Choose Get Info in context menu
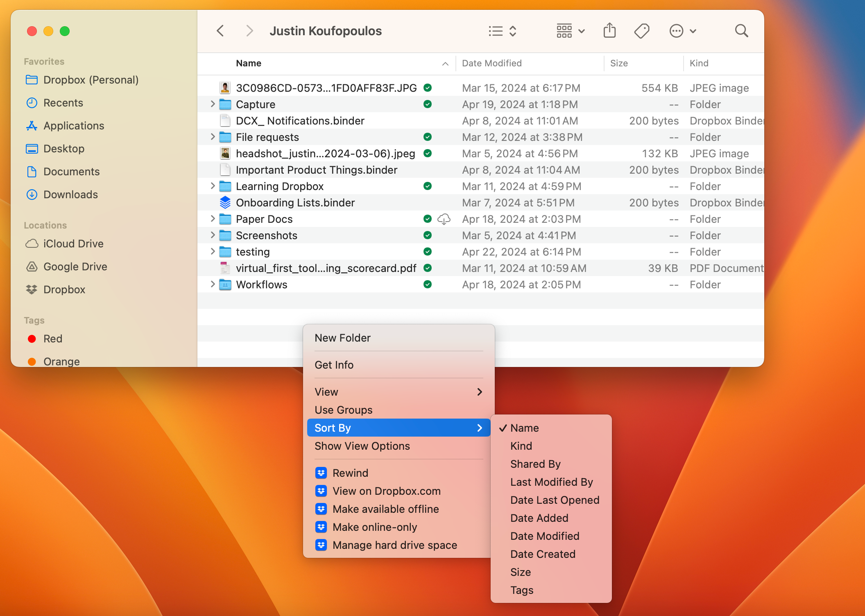Viewport: 865px width, 616px height. pyautogui.click(x=399, y=365)
